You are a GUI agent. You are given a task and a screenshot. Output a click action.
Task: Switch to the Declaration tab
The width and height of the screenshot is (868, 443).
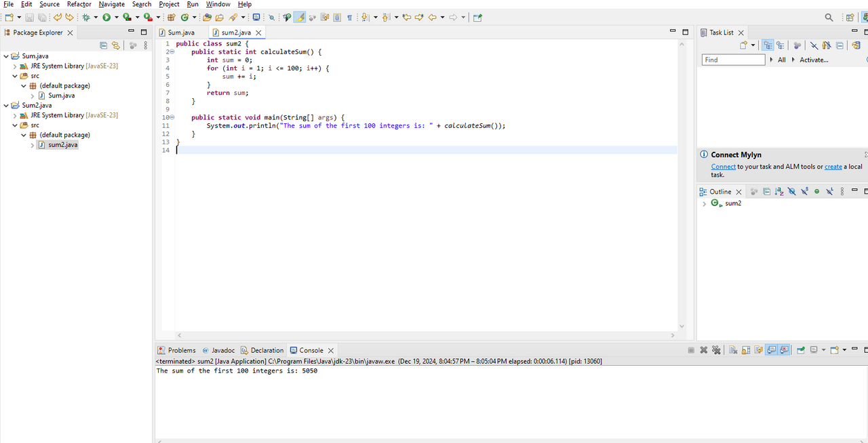(x=262, y=350)
